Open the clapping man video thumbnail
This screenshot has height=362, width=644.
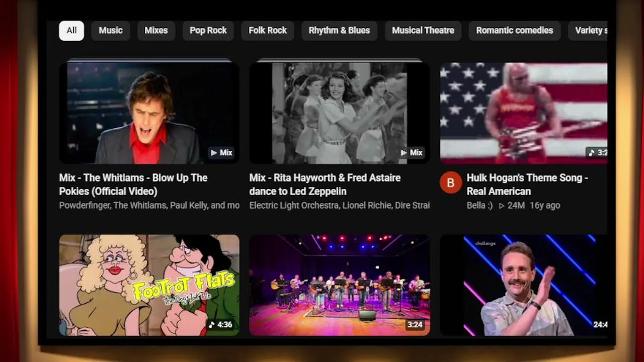coord(524,285)
